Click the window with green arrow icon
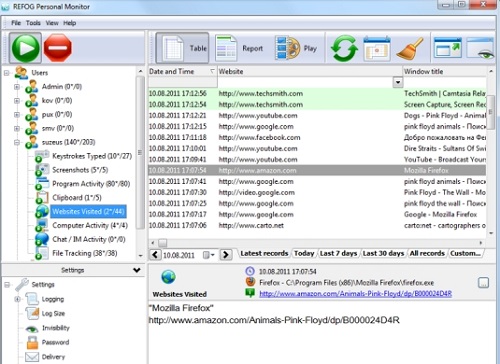Screen dimensions: 500x364 (448, 48)
